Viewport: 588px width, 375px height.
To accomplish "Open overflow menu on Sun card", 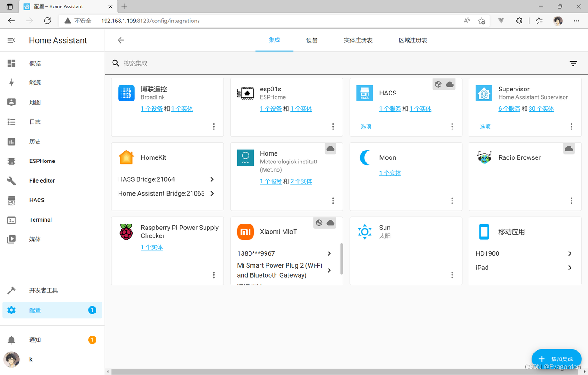I will point(452,275).
